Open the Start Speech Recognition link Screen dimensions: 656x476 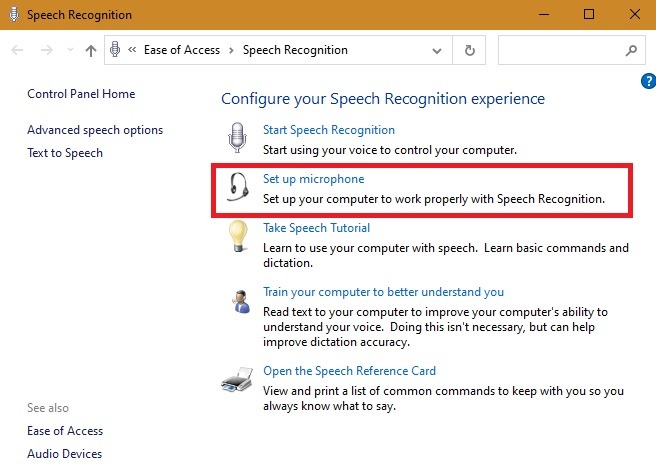[x=329, y=130]
